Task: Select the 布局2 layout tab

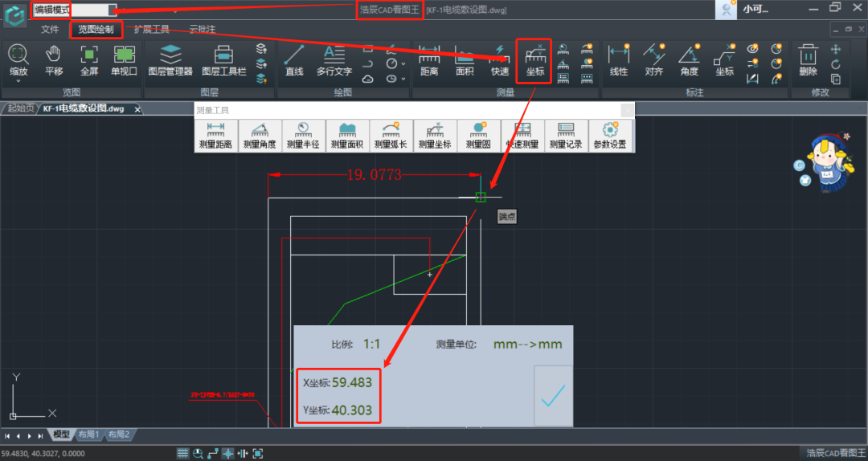Action: 118,435
